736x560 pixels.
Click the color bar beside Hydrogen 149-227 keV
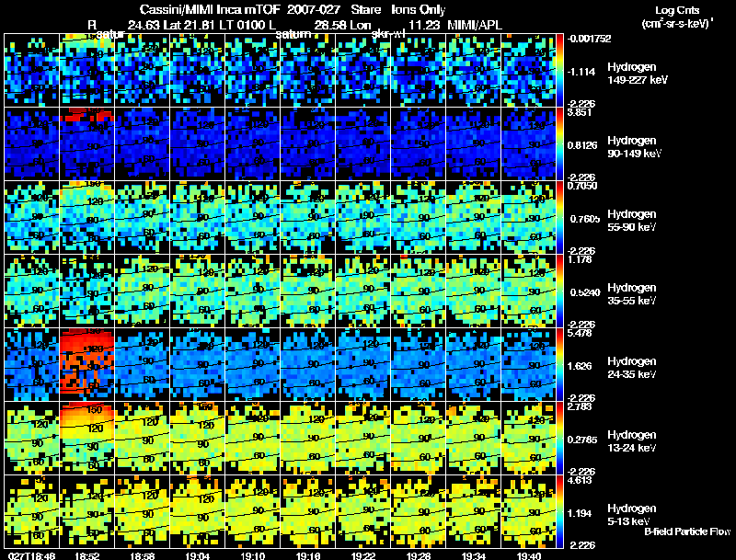559,71
